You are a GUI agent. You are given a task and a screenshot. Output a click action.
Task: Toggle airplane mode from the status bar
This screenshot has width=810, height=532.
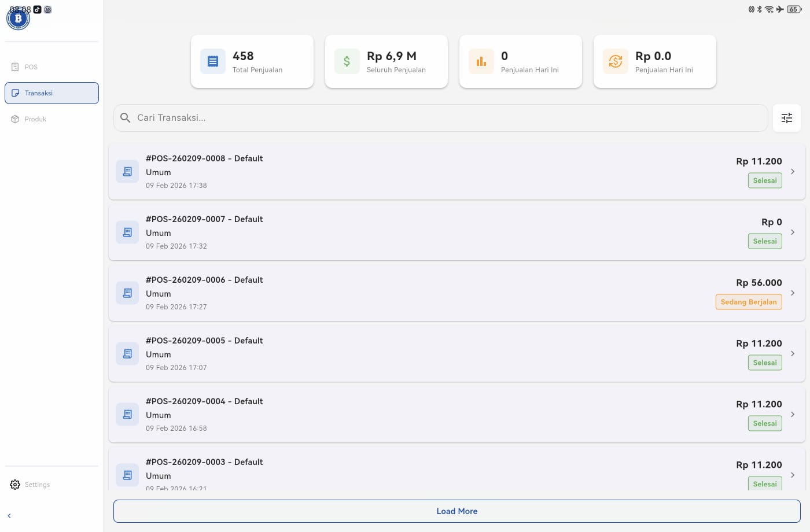[x=779, y=9]
